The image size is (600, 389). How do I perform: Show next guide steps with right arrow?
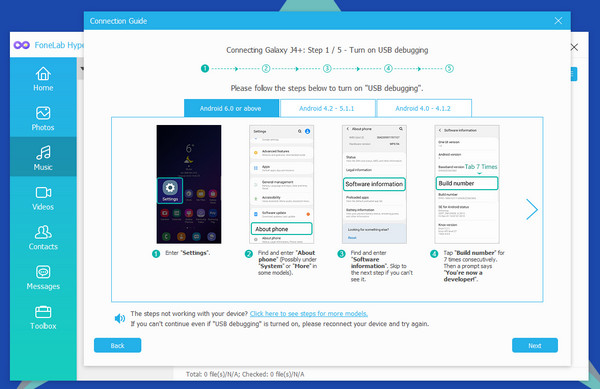(532, 209)
